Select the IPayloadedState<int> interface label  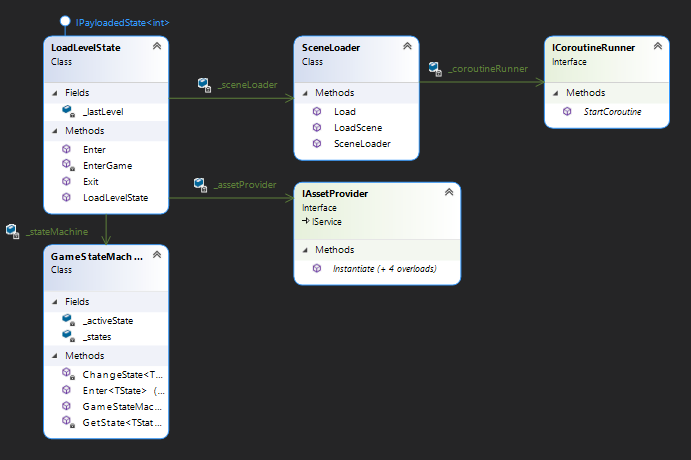[x=122, y=22]
